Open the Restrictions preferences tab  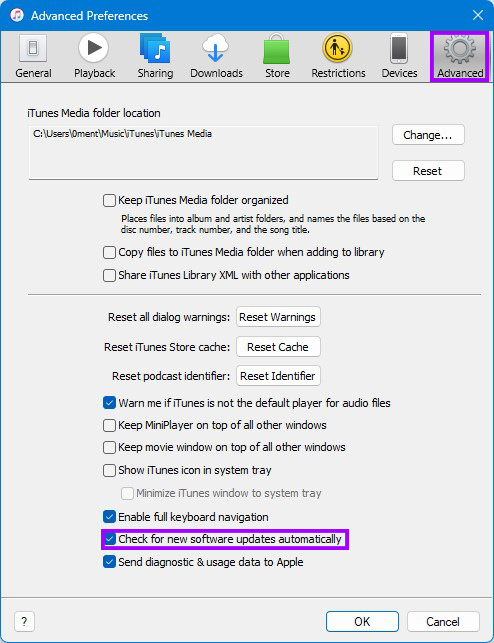(x=338, y=57)
